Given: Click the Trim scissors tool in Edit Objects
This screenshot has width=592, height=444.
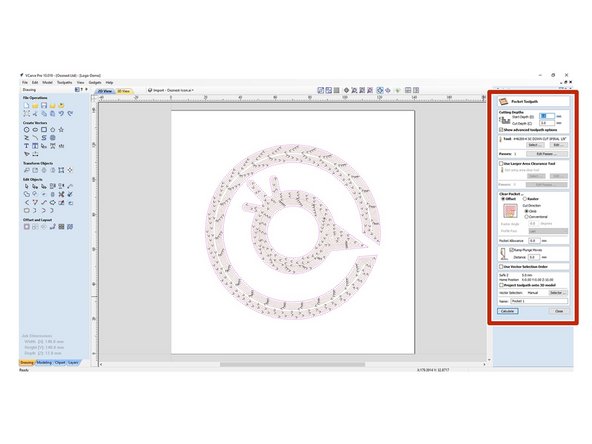Looking at the screenshot, I should coord(61,194).
